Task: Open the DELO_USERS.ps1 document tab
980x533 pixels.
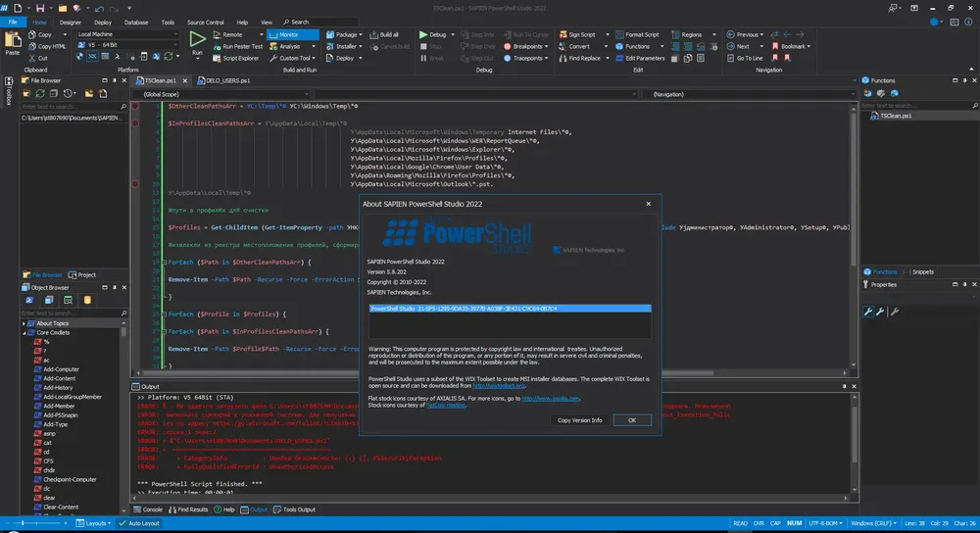Action: (x=223, y=80)
